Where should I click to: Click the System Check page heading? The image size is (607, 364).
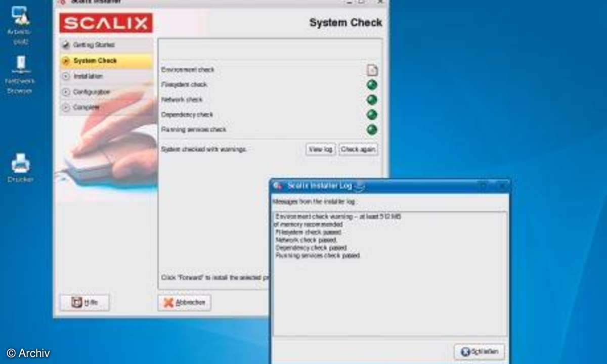345,23
